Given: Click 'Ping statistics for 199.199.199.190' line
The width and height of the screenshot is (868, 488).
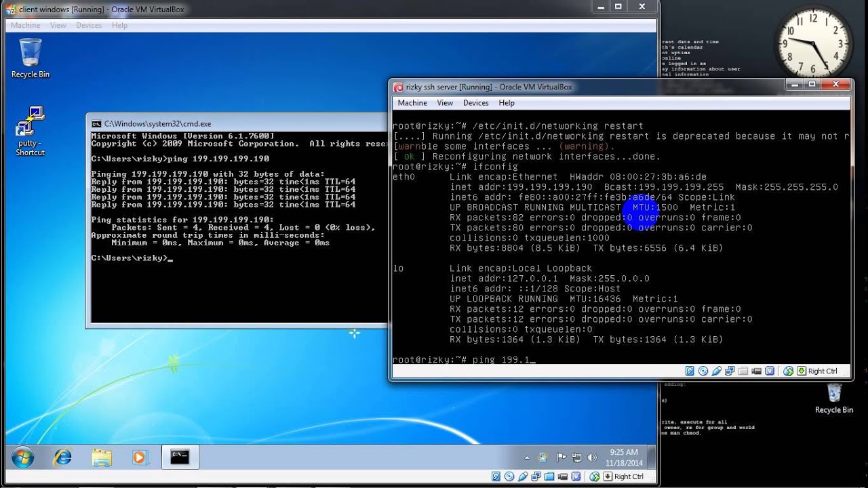Looking at the screenshot, I should pos(182,220).
